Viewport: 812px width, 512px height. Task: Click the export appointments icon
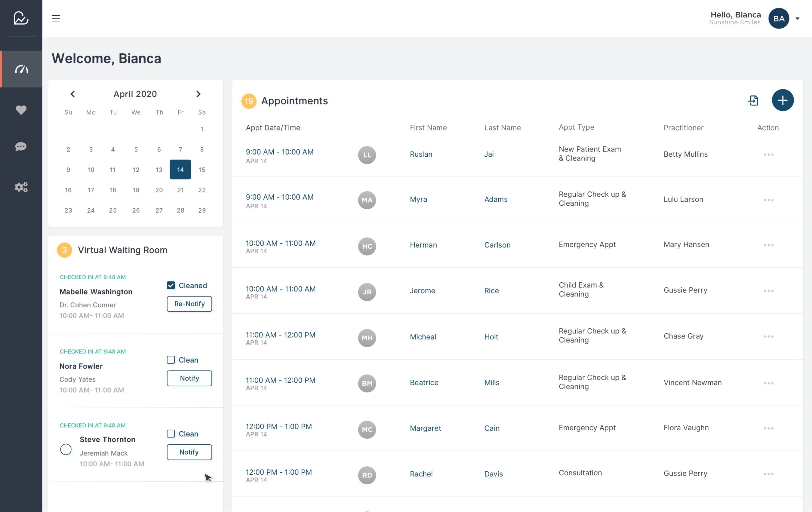(x=753, y=100)
